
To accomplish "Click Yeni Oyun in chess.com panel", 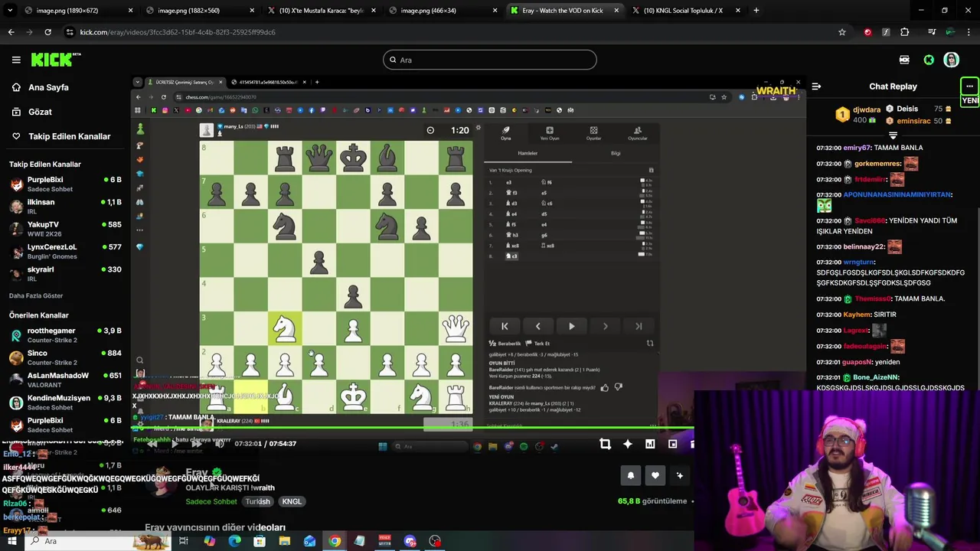I will point(550,133).
